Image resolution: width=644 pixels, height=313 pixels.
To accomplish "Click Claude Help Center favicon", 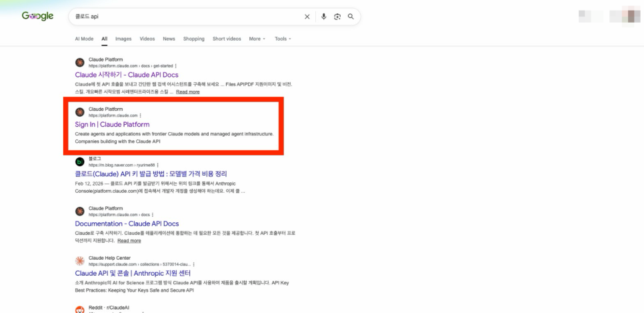I will pyautogui.click(x=80, y=261).
